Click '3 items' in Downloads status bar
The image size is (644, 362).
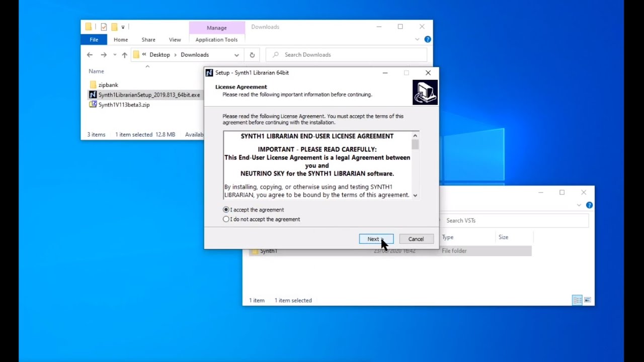(96, 135)
